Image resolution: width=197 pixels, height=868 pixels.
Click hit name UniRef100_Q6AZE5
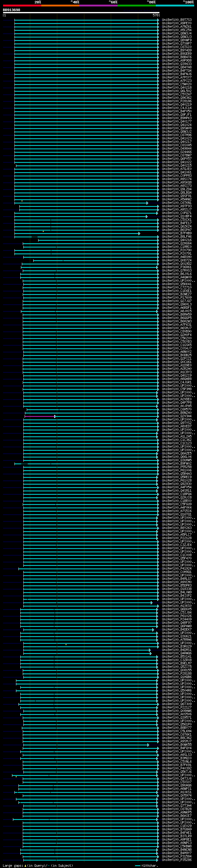(x=177, y=454)
